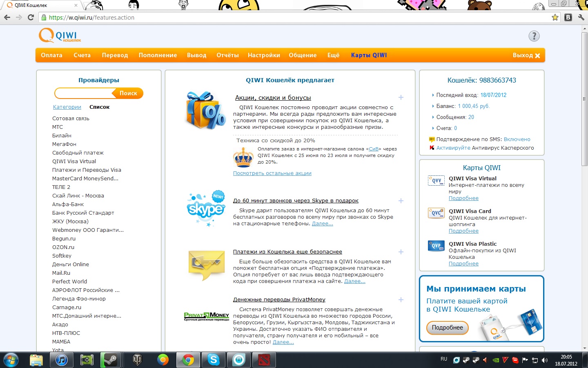This screenshot has width=588, height=368.
Task: Open the Пополнение menu item
Action: 158,55
